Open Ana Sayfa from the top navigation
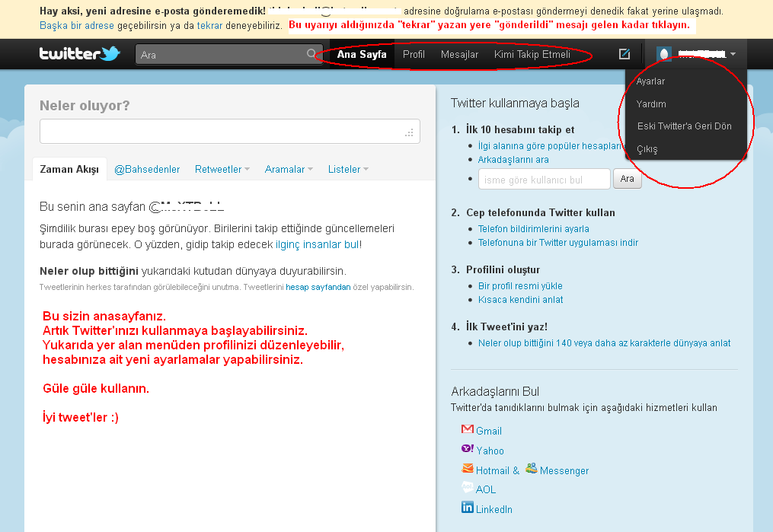 (363, 54)
